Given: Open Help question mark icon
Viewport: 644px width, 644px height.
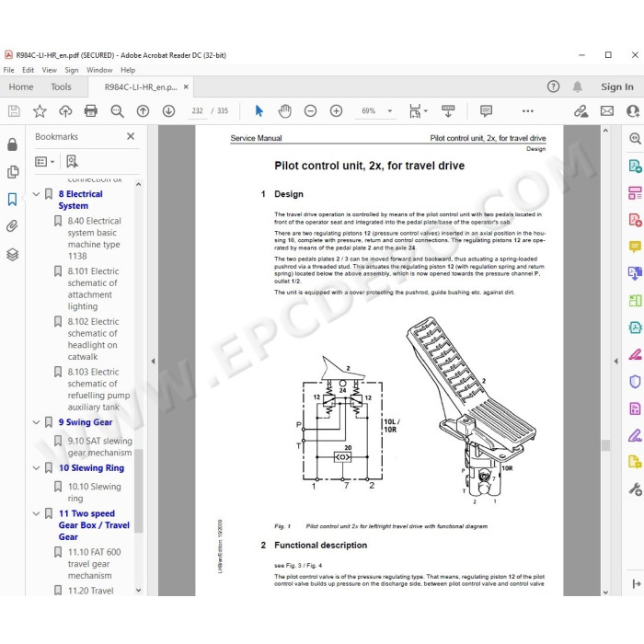Looking at the screenshot, I should click(x=553, y=86).
